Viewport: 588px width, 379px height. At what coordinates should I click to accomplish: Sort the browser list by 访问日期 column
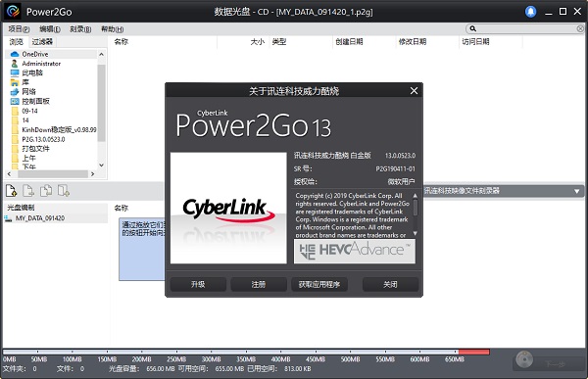pyautogui.click(x=475, y=41)
